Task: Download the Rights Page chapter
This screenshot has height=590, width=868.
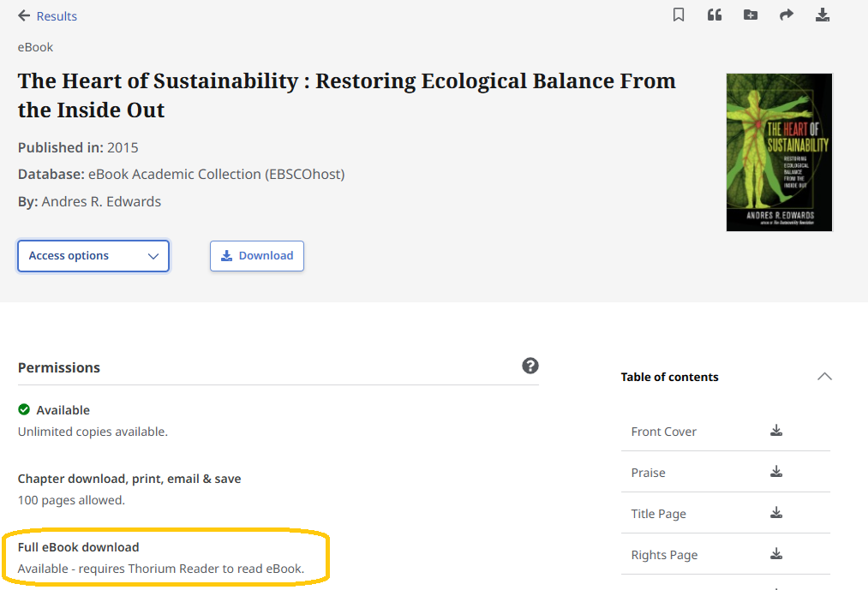Action: click(776, 554)
